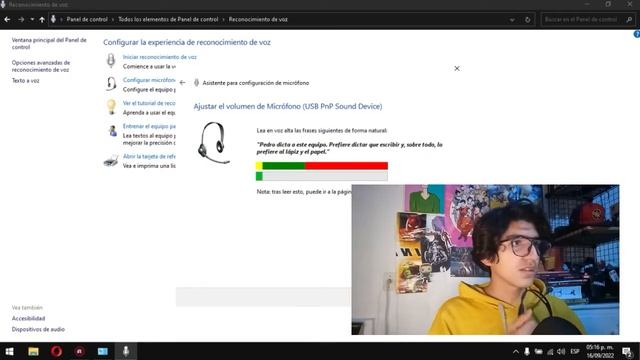The image size is (640, 360).
Task: Click the 'Pedro dicta a este equipo' phrase
Action: click(x=349, y=148)
